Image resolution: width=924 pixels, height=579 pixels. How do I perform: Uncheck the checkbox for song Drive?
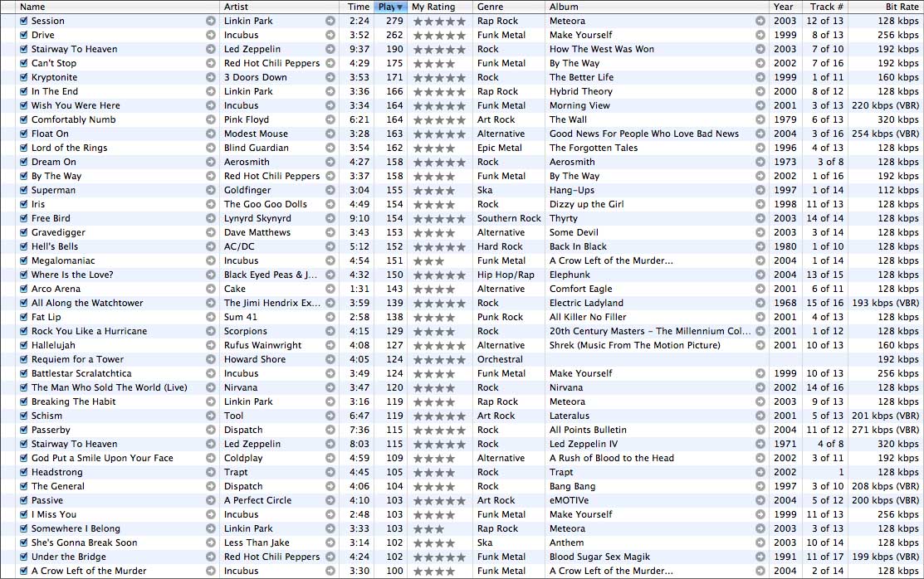(x=23, y=35)
